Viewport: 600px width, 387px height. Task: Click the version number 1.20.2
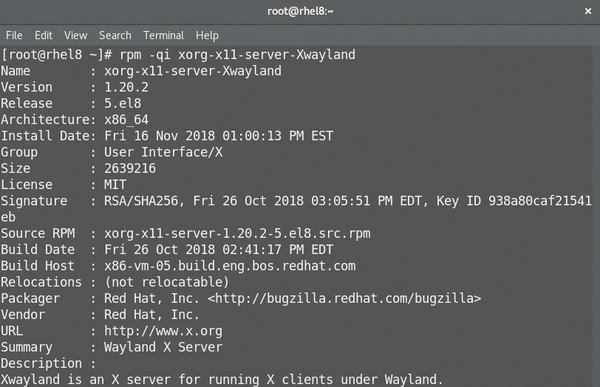click(x=126, y=87)
